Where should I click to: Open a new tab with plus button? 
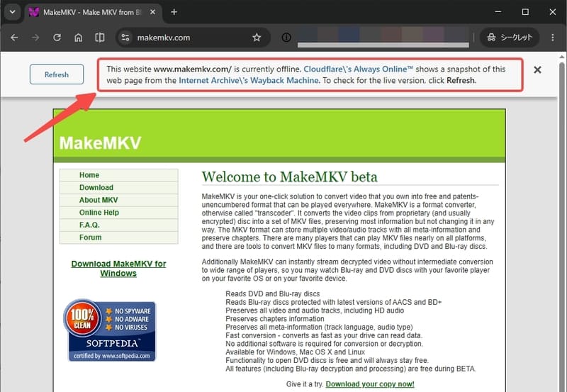[x=174, y=12]
